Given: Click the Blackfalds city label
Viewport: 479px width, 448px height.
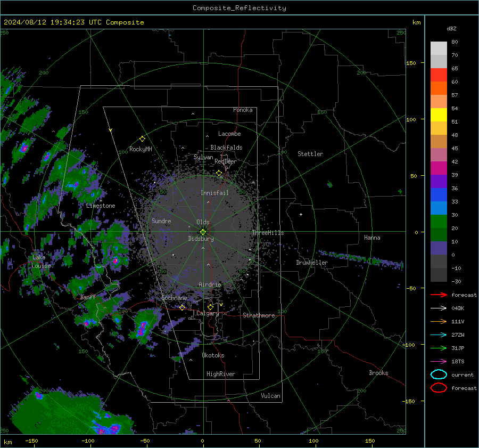Looking at the screenshot, I should point(226,148).
